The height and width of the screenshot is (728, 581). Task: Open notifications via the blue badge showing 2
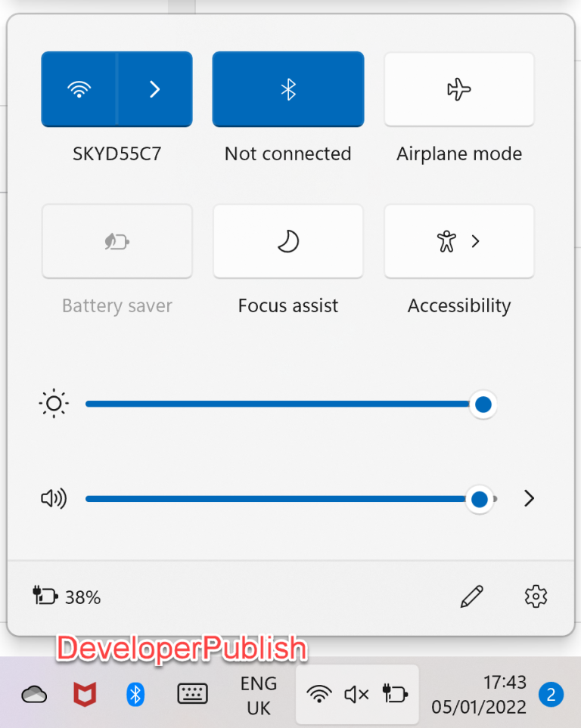[x=551, y=694]
